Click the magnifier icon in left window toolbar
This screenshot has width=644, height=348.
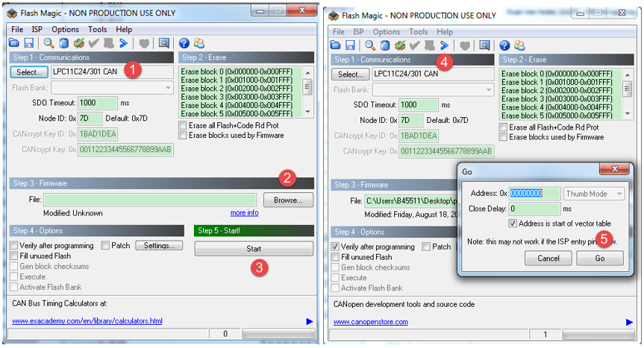[x=49, y=42]
